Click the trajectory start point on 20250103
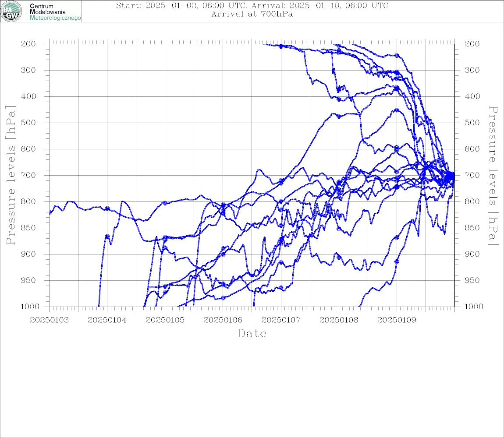 point(50,212)
